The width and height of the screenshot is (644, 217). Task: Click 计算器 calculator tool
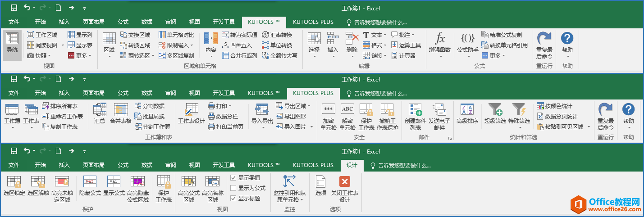(x=403, y=56)
